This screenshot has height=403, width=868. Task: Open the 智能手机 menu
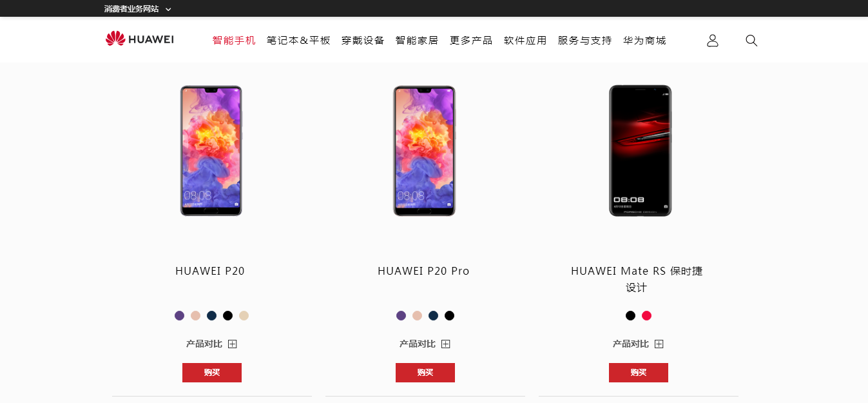234,40
